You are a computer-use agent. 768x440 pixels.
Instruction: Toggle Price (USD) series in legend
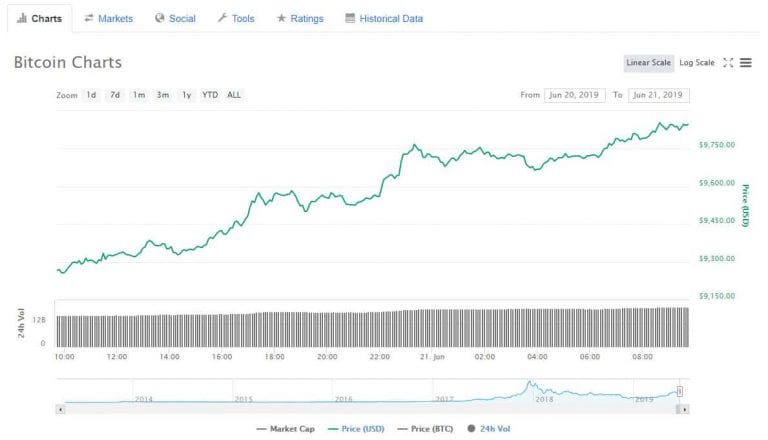(x=356, y=429)
